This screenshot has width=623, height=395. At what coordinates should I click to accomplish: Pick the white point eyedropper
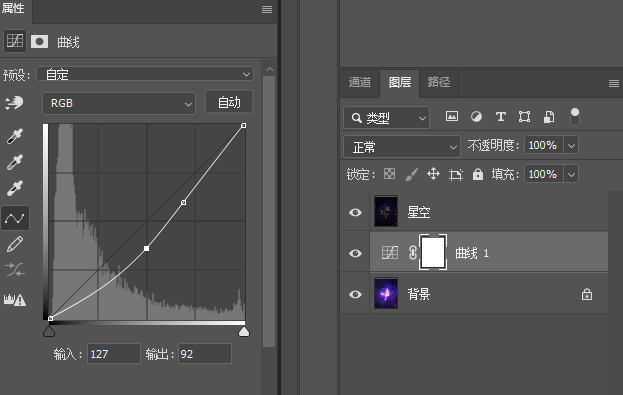tap(15, 188)
